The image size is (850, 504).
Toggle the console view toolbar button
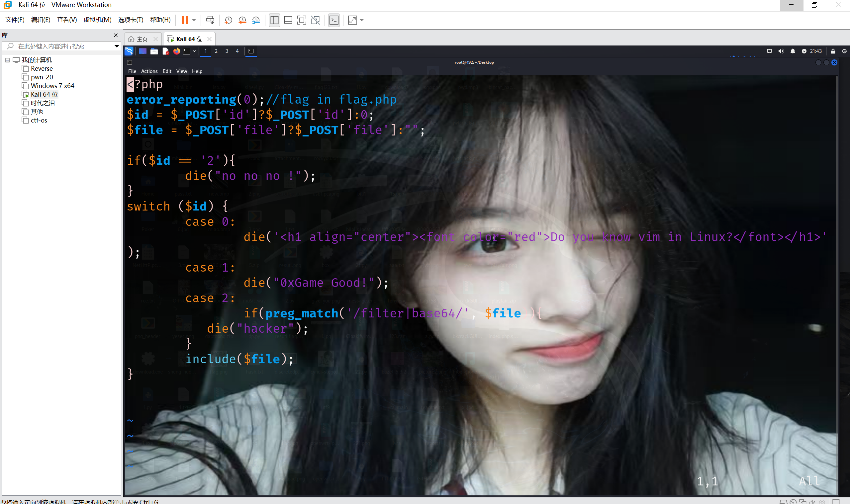pyautogui.click(x=334, y=20)
